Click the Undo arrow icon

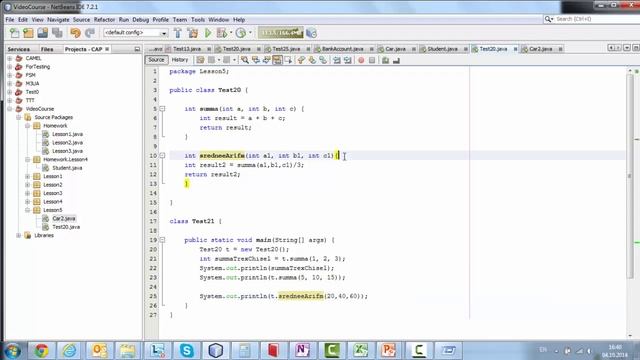pyautogui.click(x=75, y=33)
